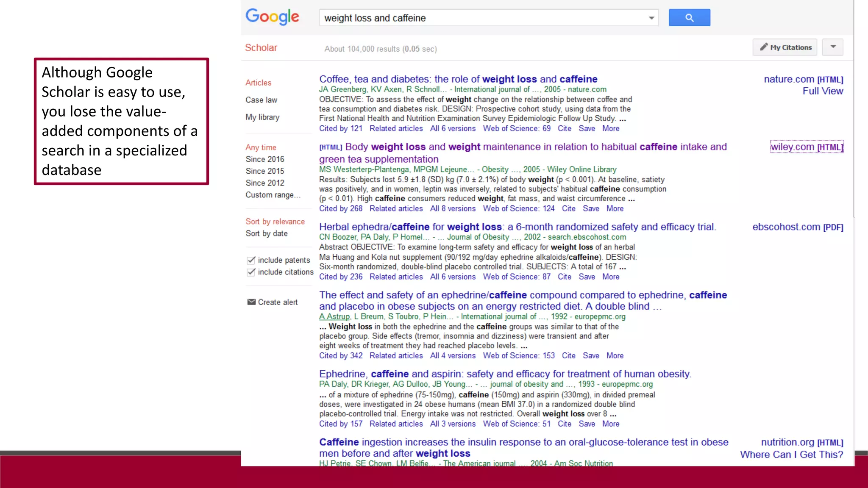Image resolution: width=868 pixels, height=488 pixels.
Task: Click Save for the Herbal ephedra result
Action: pos(587,277)
